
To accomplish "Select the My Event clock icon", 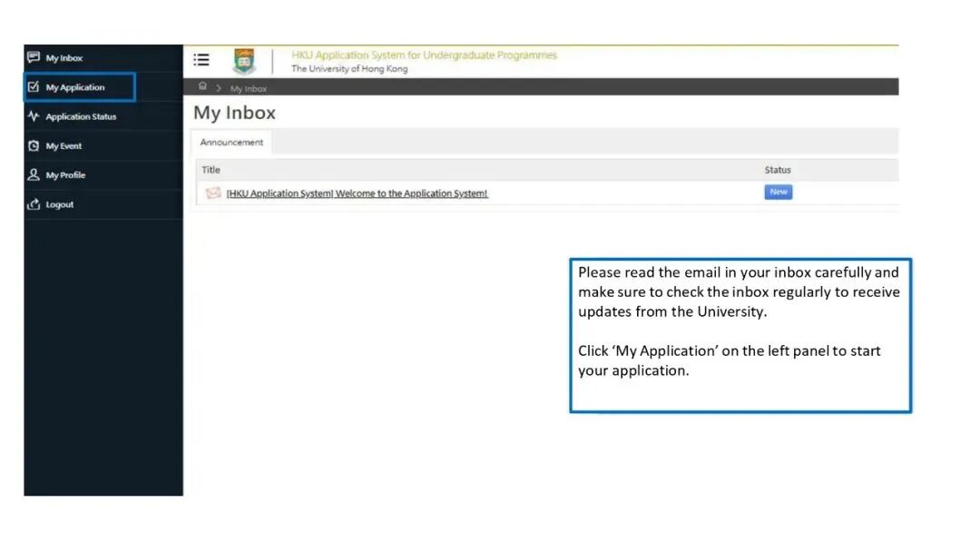I will pos(34,145).
